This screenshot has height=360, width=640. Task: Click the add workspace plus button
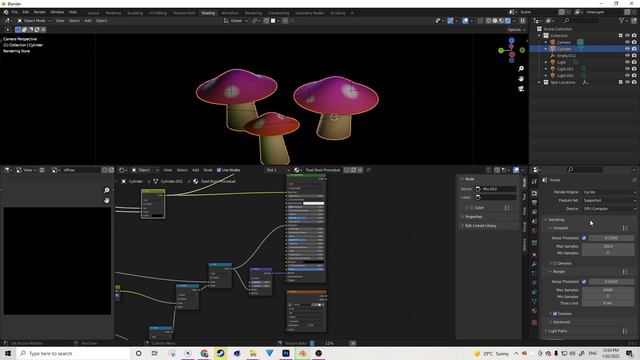point(352,13)
